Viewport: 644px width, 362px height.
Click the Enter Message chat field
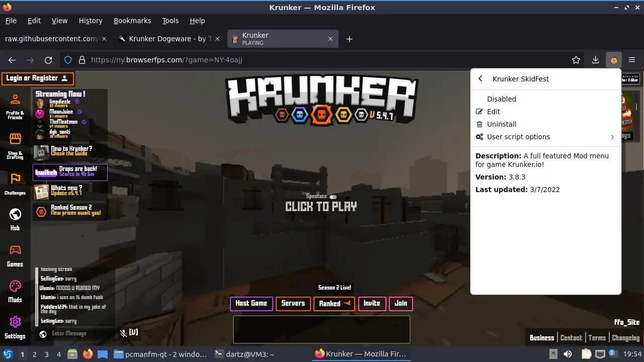(x=83, y=333)
